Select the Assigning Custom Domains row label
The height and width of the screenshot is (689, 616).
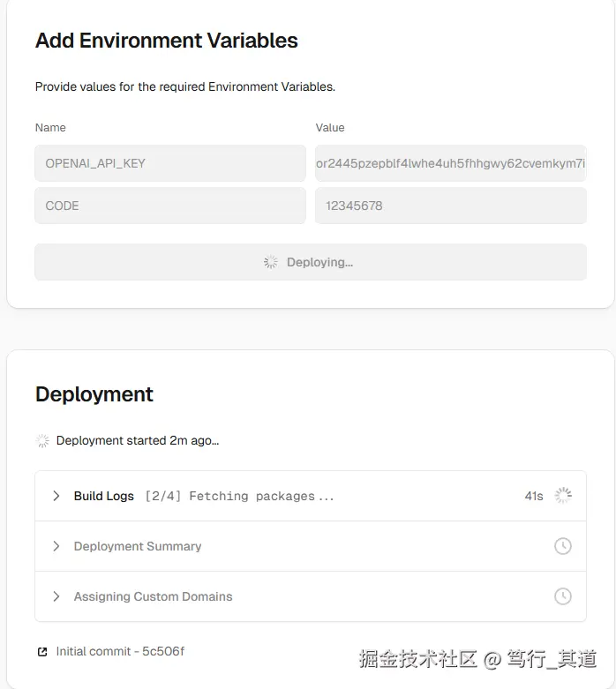153,596
